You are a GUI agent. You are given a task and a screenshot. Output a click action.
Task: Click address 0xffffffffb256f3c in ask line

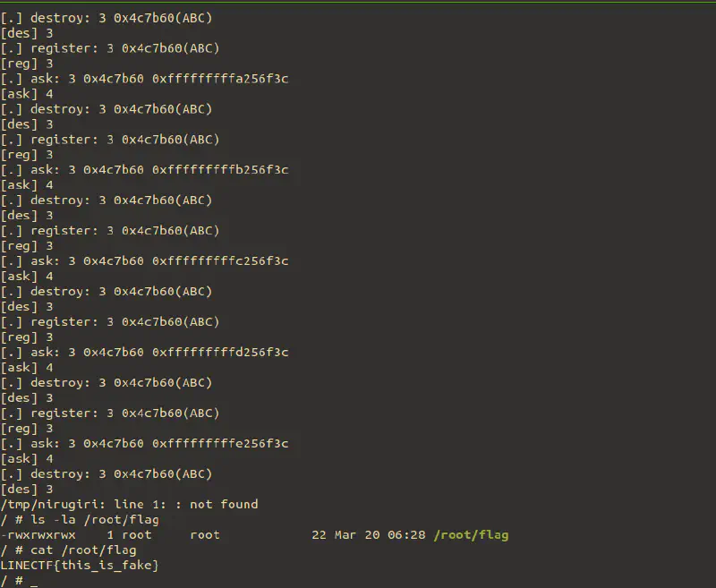[x=220, y=170]
